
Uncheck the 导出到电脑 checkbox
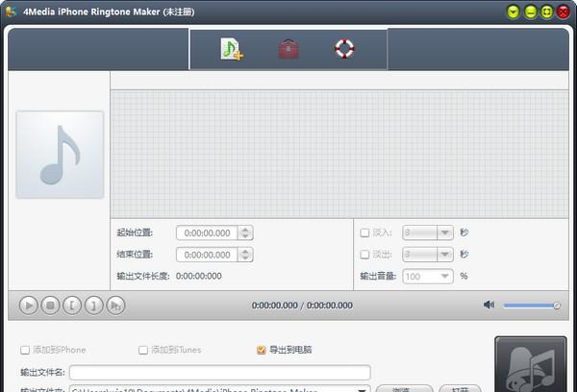tap(262, 350)
